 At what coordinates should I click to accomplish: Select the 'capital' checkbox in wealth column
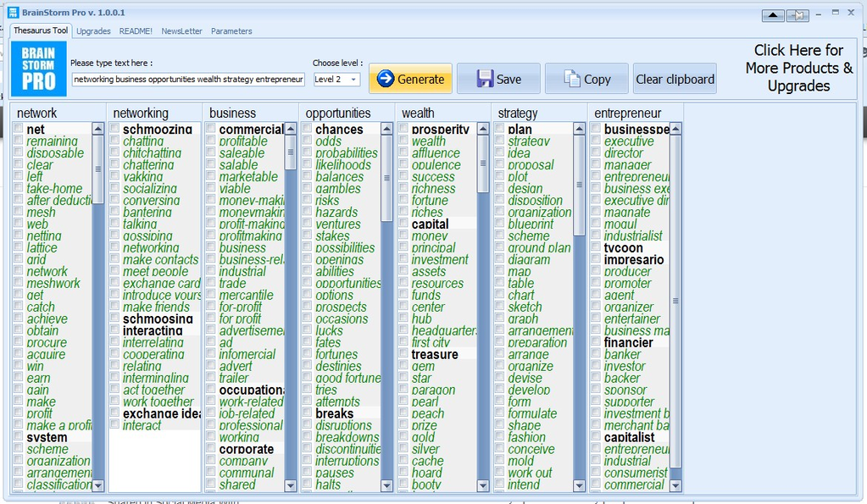point(403,224)
